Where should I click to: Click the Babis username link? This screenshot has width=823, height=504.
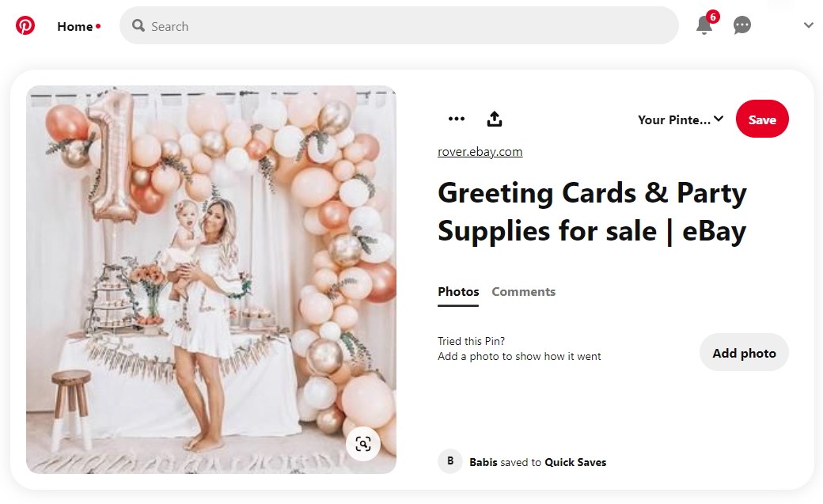pyautogui.click(x=483, y=462)
